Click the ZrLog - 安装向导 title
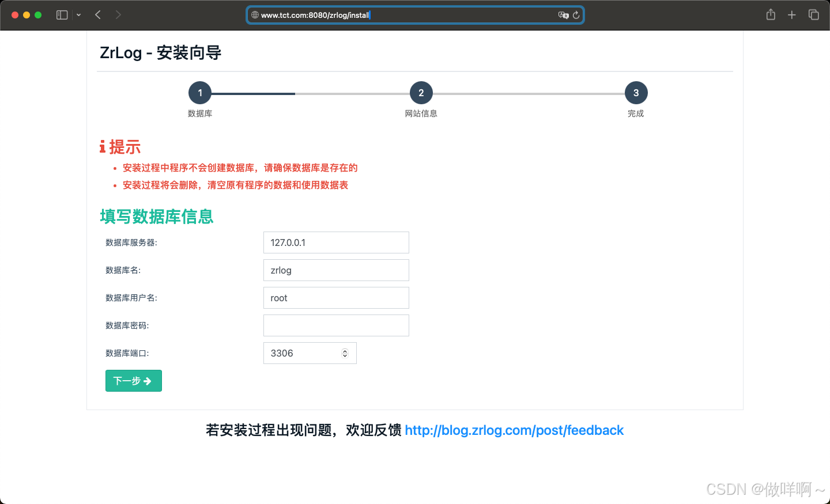Image resolution: width=830 pixels, height=504 pixels. pos(161,53)
